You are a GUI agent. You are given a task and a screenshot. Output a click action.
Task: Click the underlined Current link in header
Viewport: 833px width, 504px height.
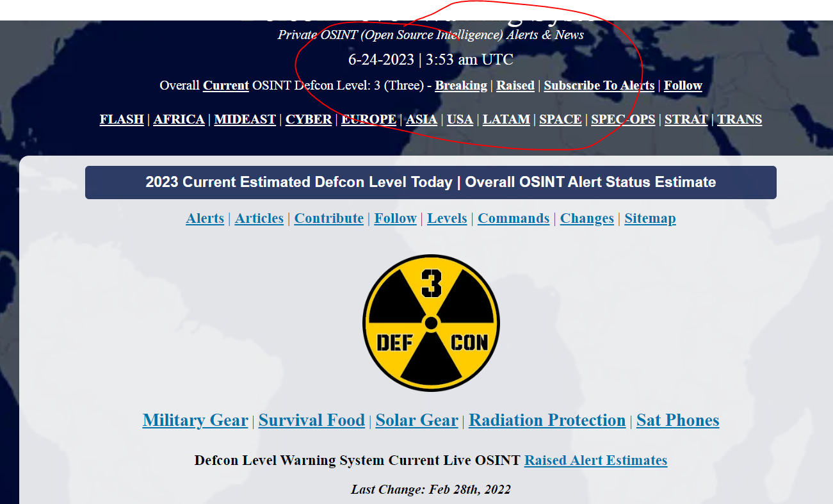226,85
